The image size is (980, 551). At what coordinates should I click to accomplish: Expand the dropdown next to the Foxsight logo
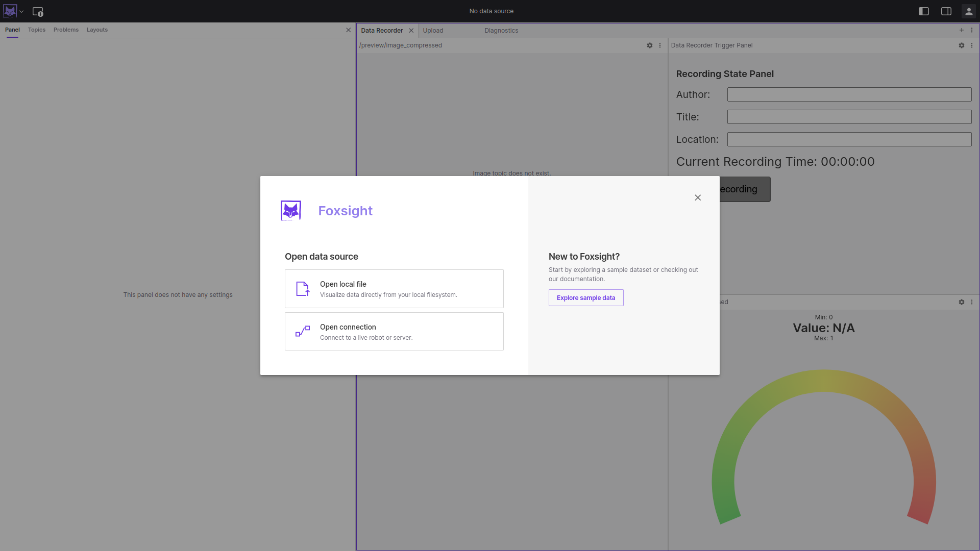coord(21,11)
